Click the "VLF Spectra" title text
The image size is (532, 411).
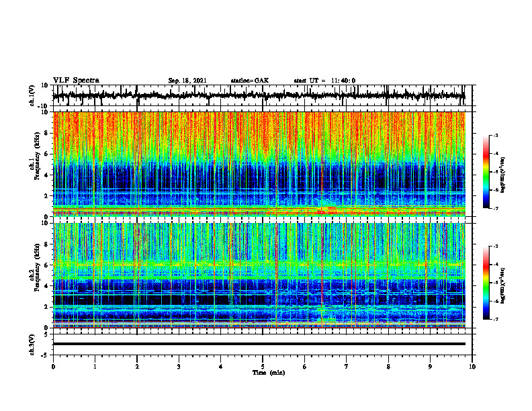tap(76, 81)
